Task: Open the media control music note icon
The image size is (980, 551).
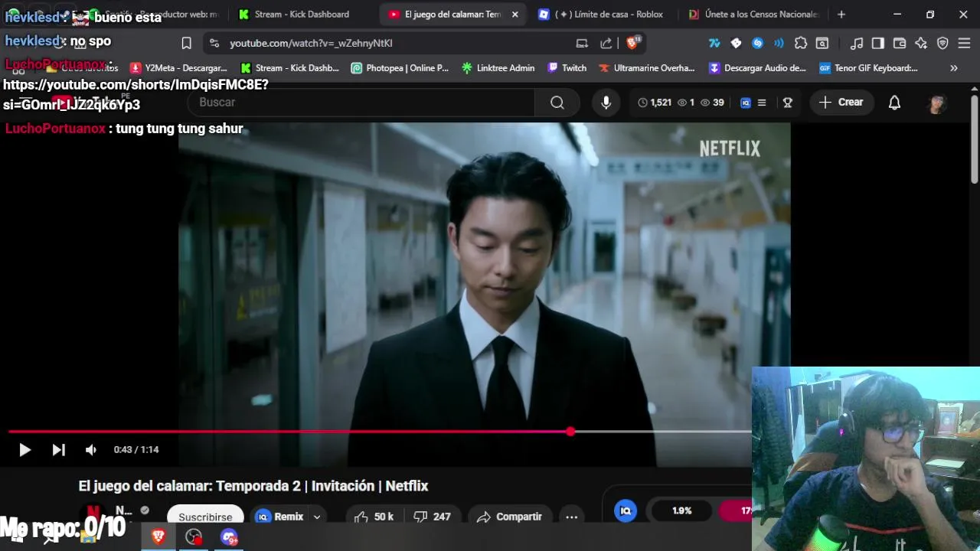Action: (x=857, y=44)
